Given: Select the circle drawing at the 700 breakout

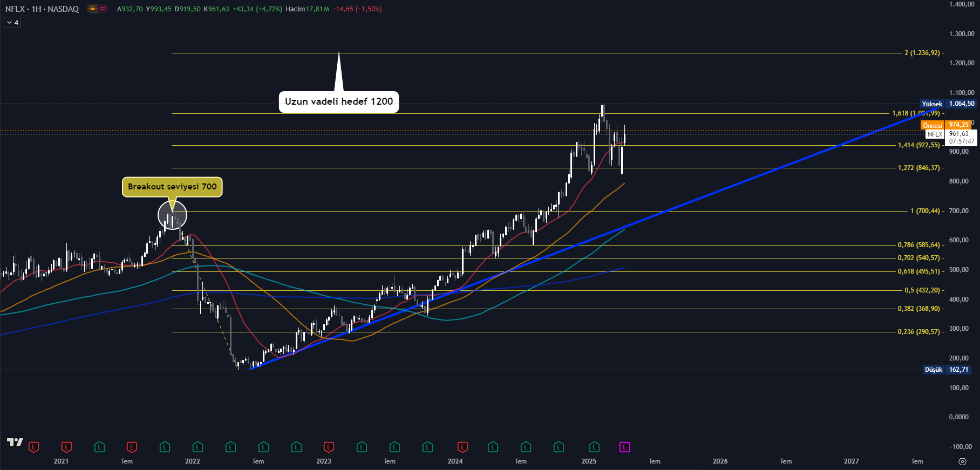Looking at the screenshot, I should click(x=172, y=215).
